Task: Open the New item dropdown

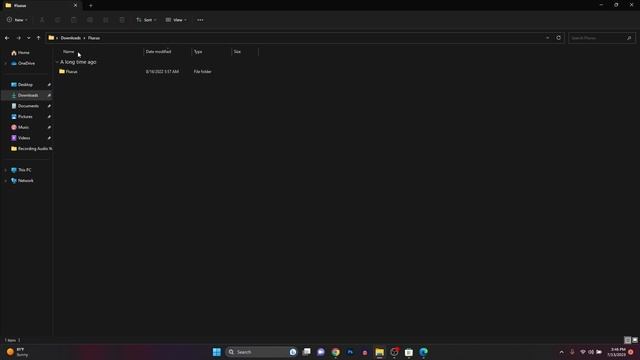Action: tap(17, 20)
